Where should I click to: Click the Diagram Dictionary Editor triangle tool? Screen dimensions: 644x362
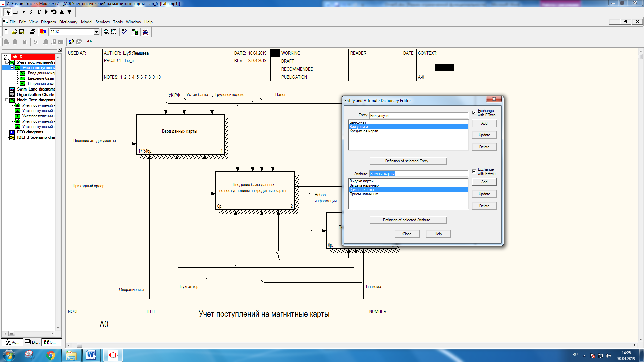pos(46,12)
